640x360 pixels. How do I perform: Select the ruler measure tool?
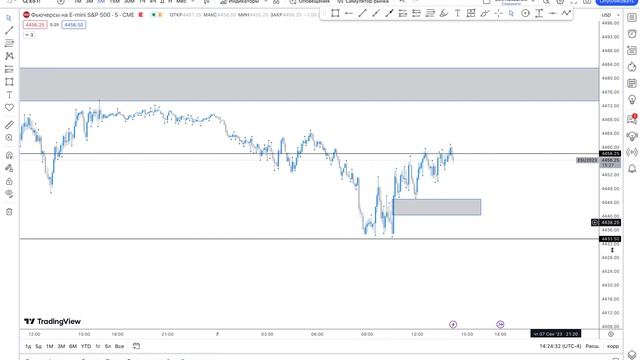tap(9, 125)
